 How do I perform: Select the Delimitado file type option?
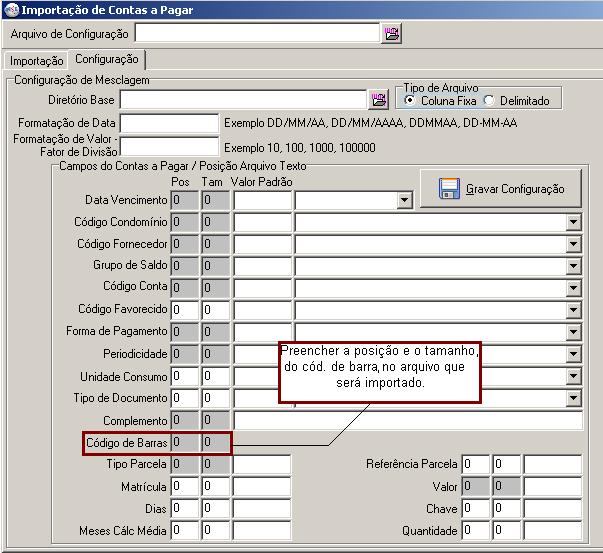click(x=489, y=100)
